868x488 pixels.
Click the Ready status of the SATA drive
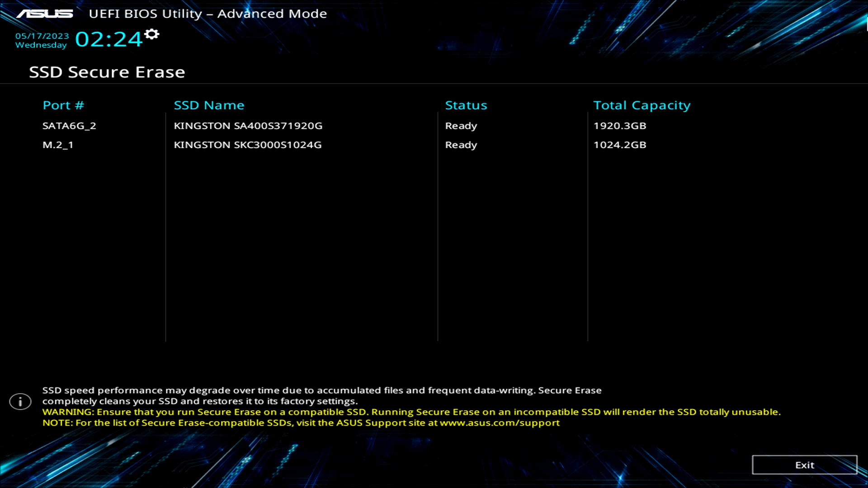pyautogui.click(x=461, y=126)
